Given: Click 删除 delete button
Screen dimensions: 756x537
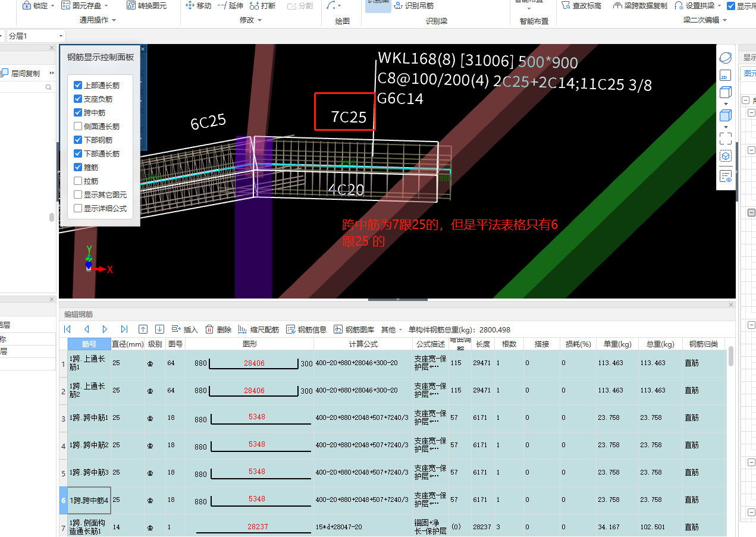Looking at the screenshot, I should point(218,329).
